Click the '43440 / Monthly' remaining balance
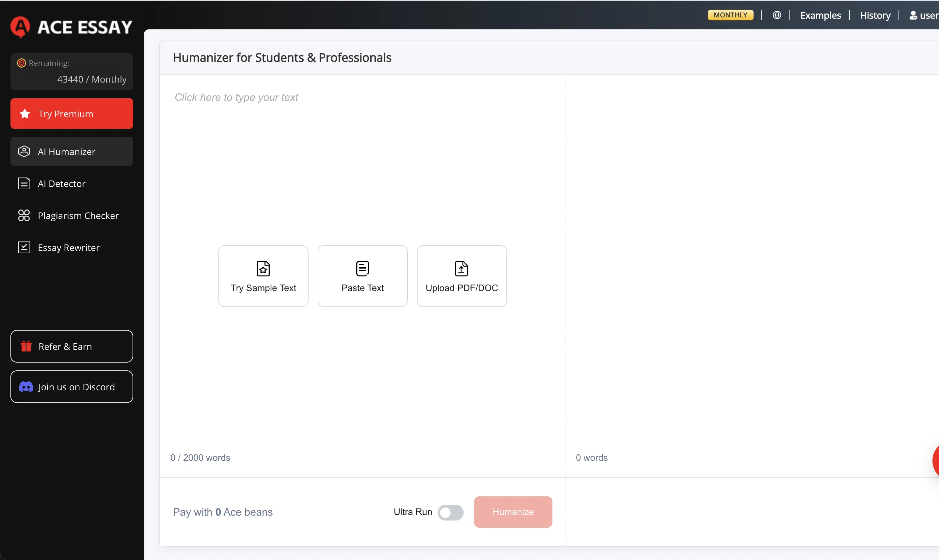 (92, 79)
